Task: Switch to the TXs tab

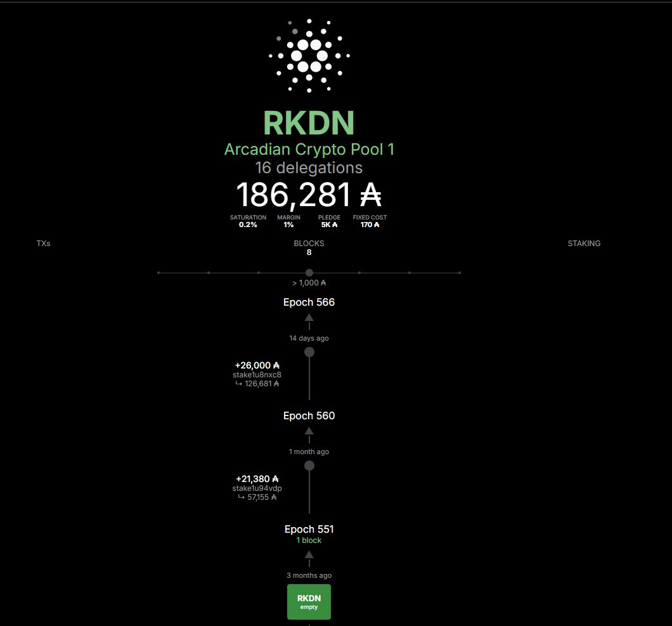Action: tap(43, 243)
